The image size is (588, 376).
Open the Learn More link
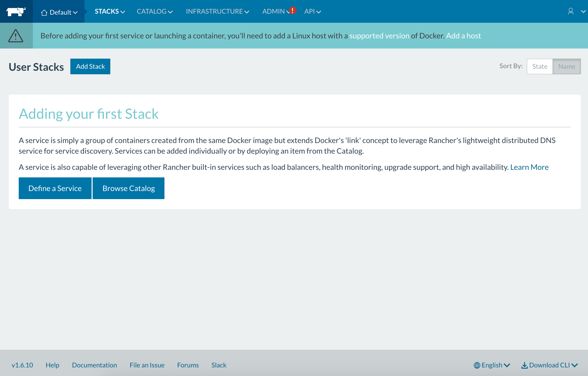coord(529,167)
